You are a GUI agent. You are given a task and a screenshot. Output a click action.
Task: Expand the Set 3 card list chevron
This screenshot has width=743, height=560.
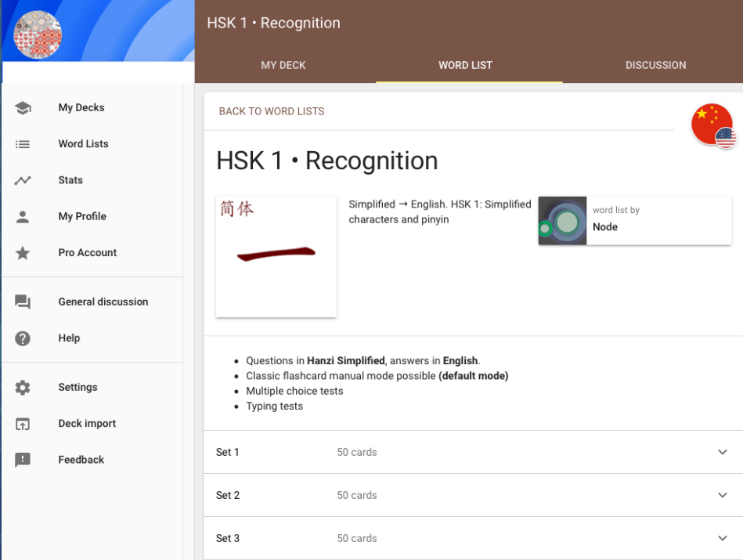pyautogui.click(x=722, y=538)
